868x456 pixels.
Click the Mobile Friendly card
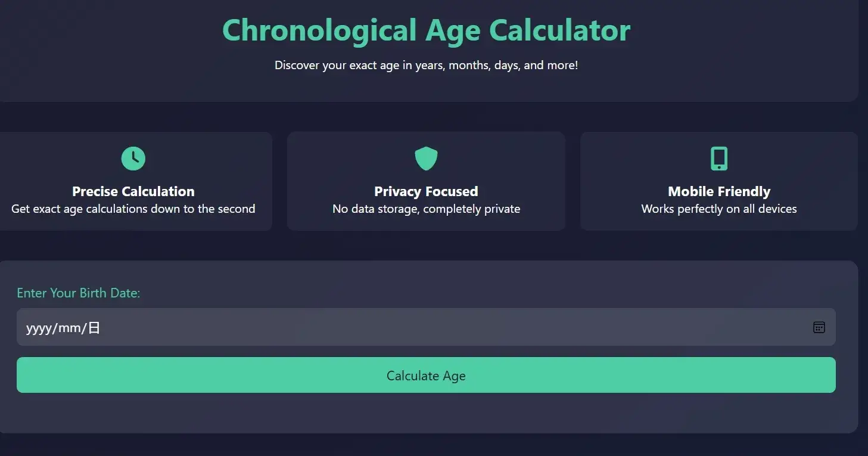pyautogui.click(x=718, y=181)
